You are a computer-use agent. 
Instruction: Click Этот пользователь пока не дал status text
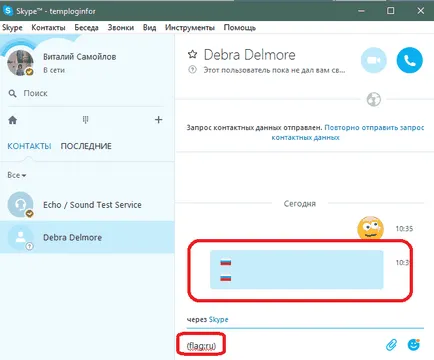pos(274,70)
